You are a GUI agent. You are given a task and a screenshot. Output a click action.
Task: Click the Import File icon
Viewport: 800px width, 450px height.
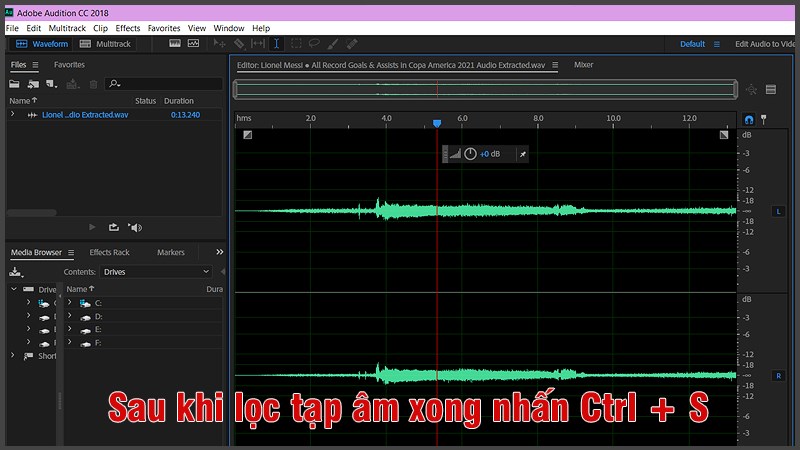33,84
